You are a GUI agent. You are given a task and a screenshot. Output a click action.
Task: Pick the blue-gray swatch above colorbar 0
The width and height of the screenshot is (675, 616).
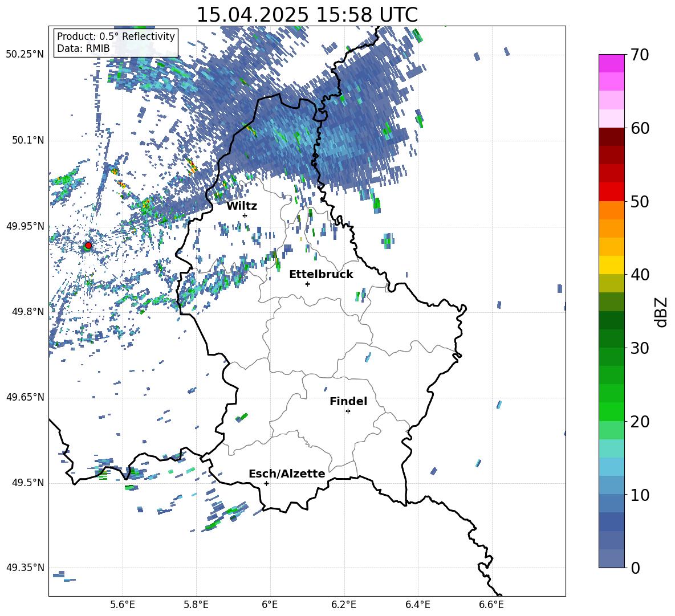[x=611, y=558]
